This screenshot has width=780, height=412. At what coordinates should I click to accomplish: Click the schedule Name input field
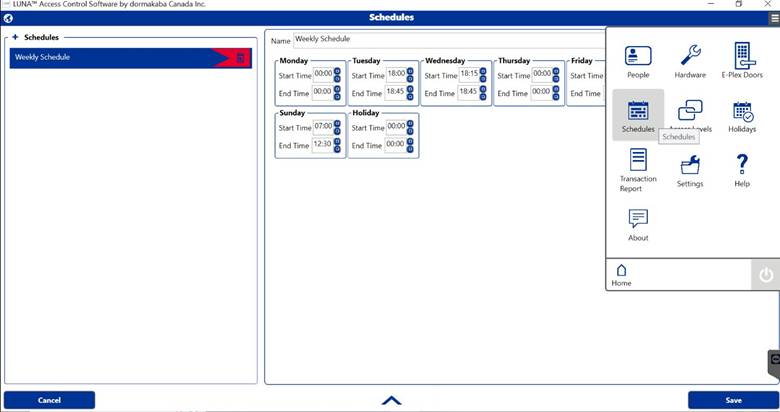click(449, 39)
